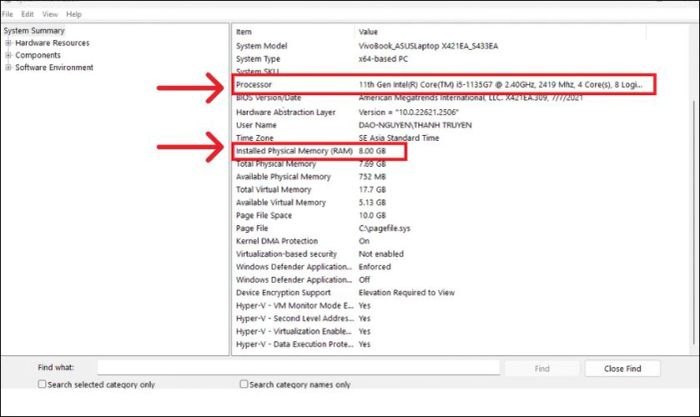Expand the Software Environment node
700x417 pixels.
click(8, 67)
